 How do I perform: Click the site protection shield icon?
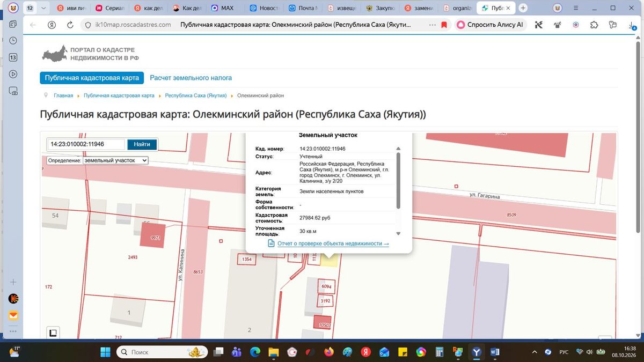pyautogui.click(x=88, y=25)
